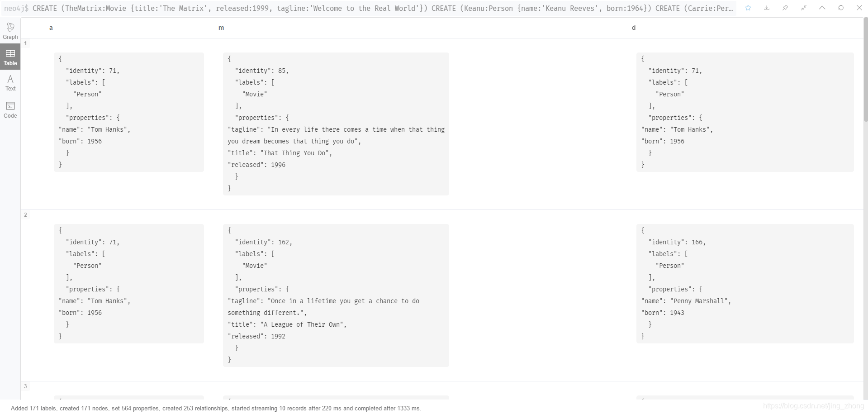Screen dimensions: 868x414
Task: Switch to Graph view
Action: click(10, 31)
